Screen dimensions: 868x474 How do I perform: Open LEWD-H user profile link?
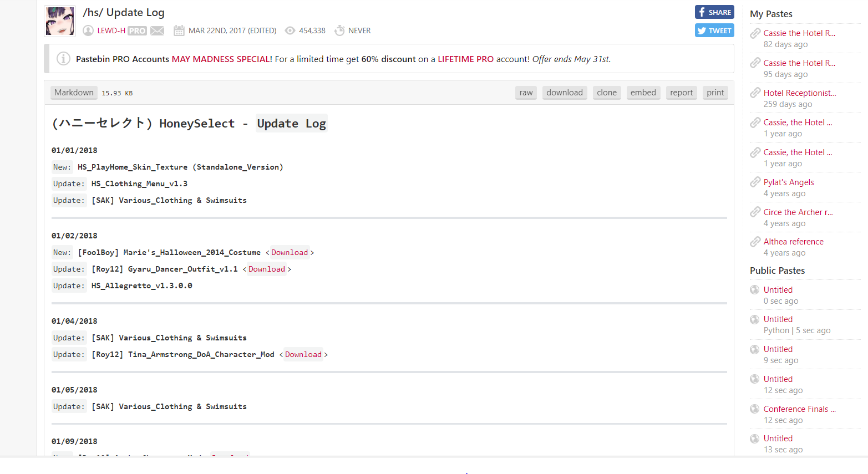tap(111, 30)
